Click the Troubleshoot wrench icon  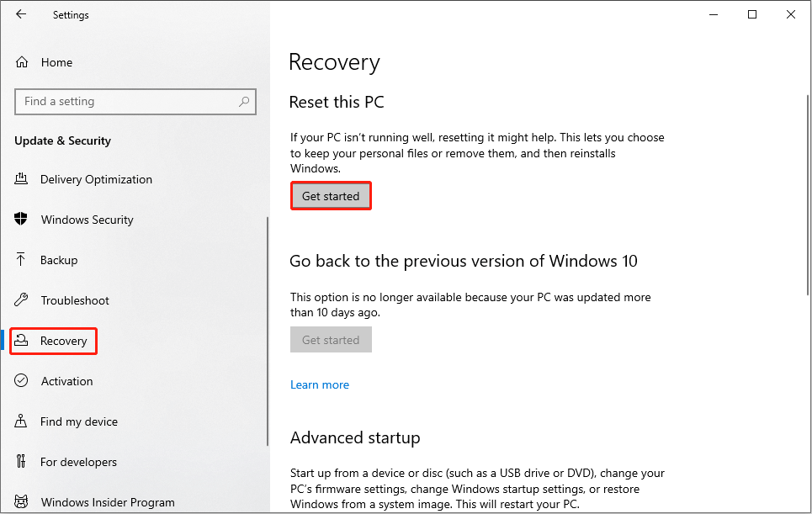coord(21,299)
